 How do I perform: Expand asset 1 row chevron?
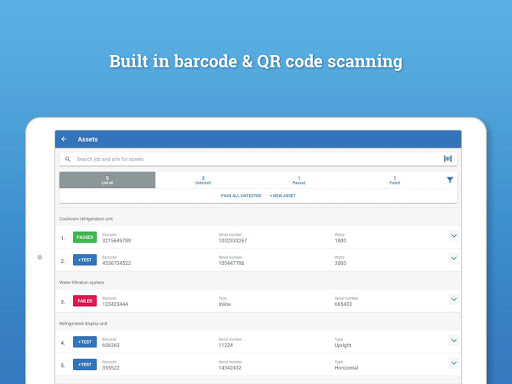454,236
